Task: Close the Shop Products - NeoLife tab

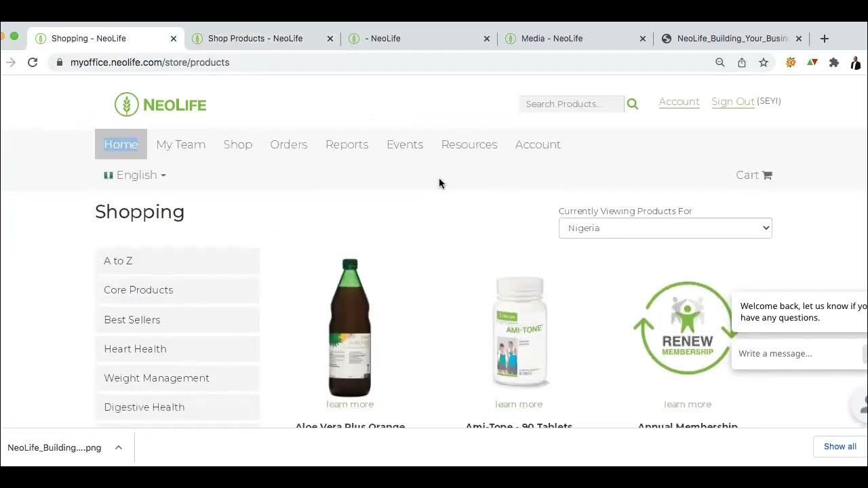Action: tap(330, 39)
